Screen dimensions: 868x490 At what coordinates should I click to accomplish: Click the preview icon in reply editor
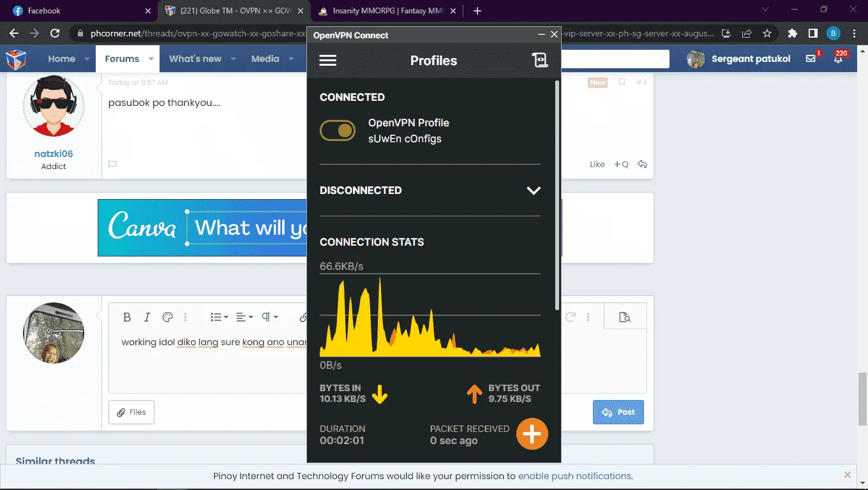pyautogui.click(x=625, y=317)
